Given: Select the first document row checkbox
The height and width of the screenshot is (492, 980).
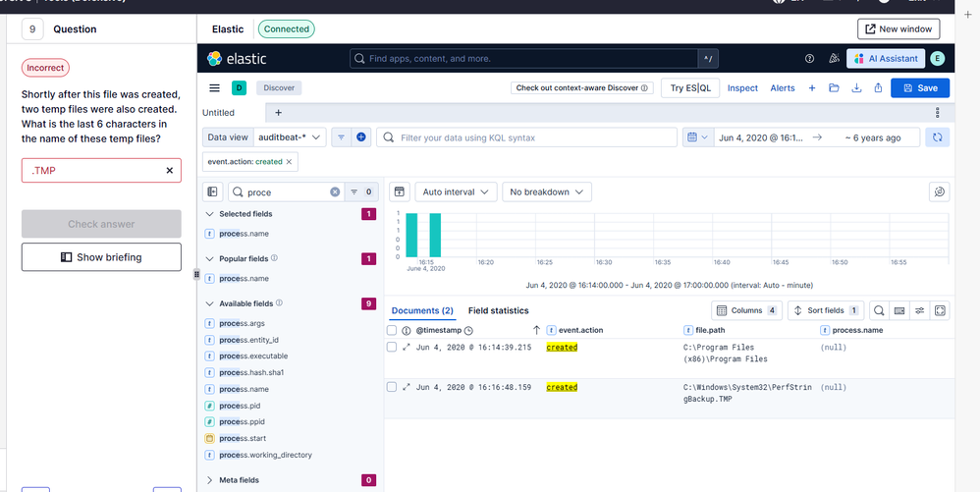Looking at the screenshot, I should point(392,347).
